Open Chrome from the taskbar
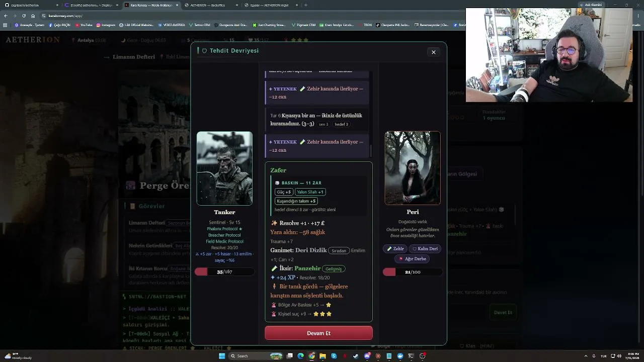The width and height of the screenshot is (644, 362). [311, 356]
